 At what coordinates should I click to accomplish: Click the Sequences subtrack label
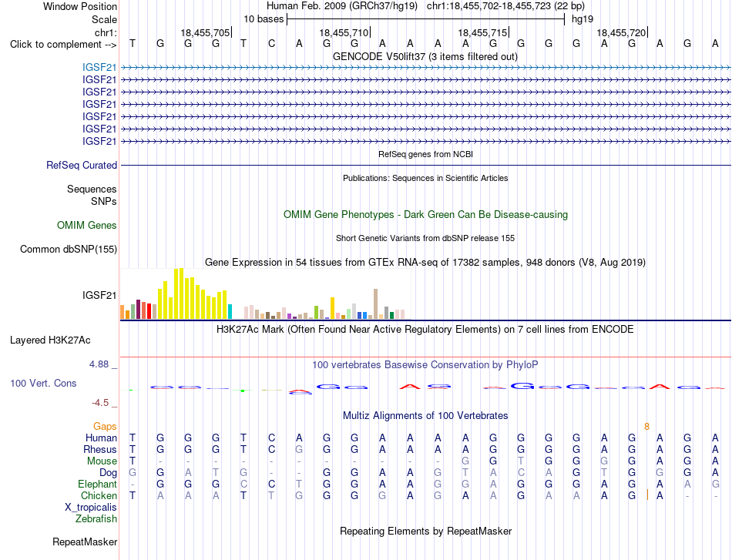(x=92, y=189)
